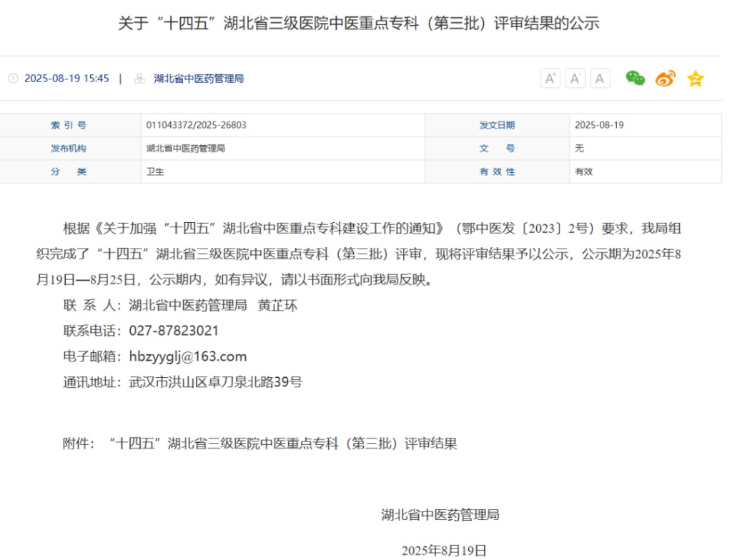Click the clock icon beside publish time
Image resolution: width=732 pixels, height=560 pixels.
point(13,79)
